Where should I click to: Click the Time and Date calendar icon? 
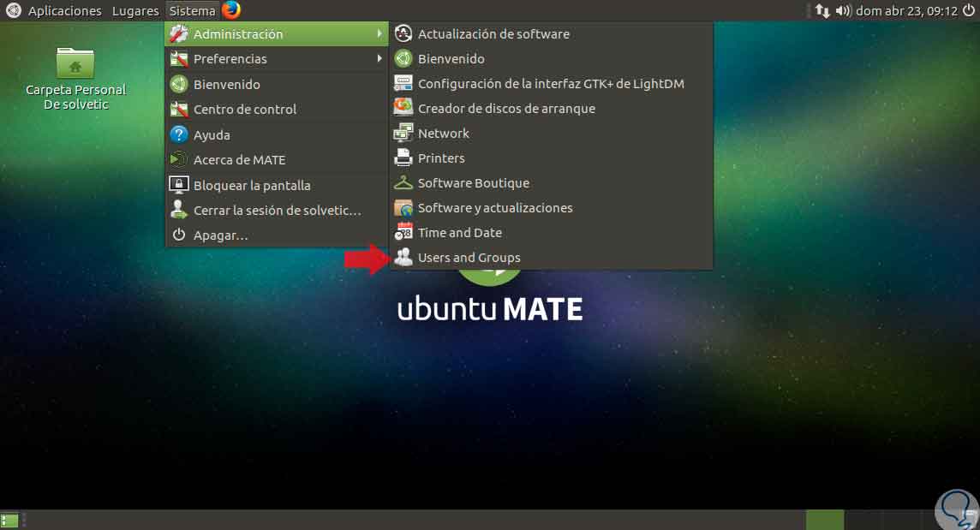403,232
